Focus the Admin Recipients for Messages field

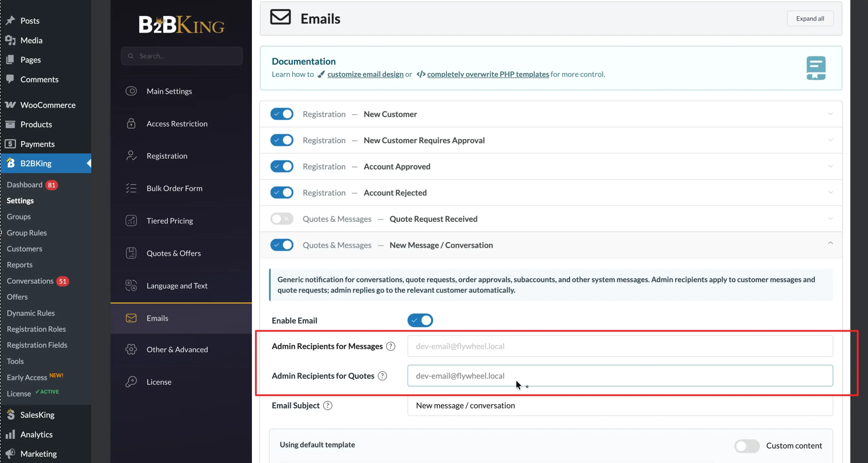pos(620,346)
